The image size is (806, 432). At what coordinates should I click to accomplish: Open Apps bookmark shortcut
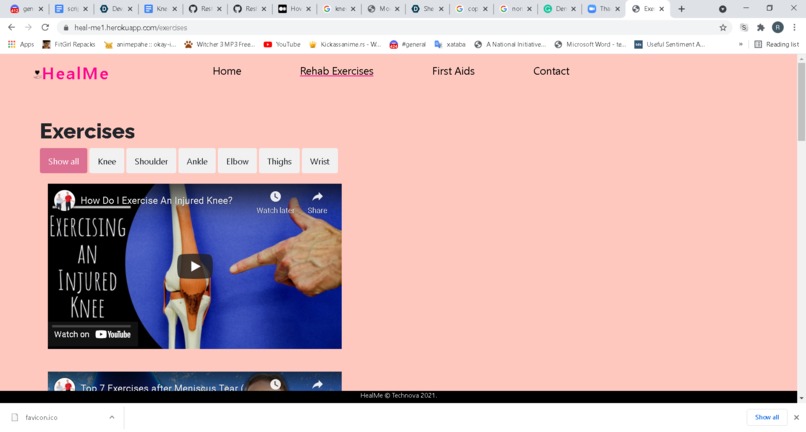[21, 45]
